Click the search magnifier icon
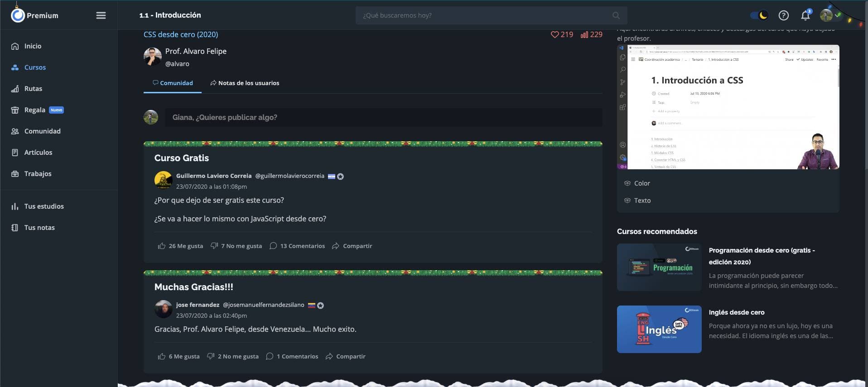The height and width of the screenshot is (387, 868). click(x=616, y=15)
